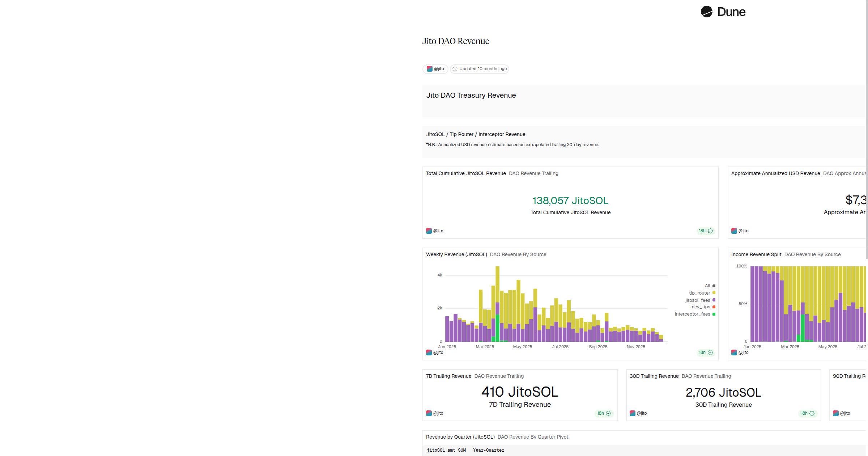The image size is (868, 456).
Task: Click the @jito avatar on 30D Trailing Revenue card
Action: [x=633, y=413]
